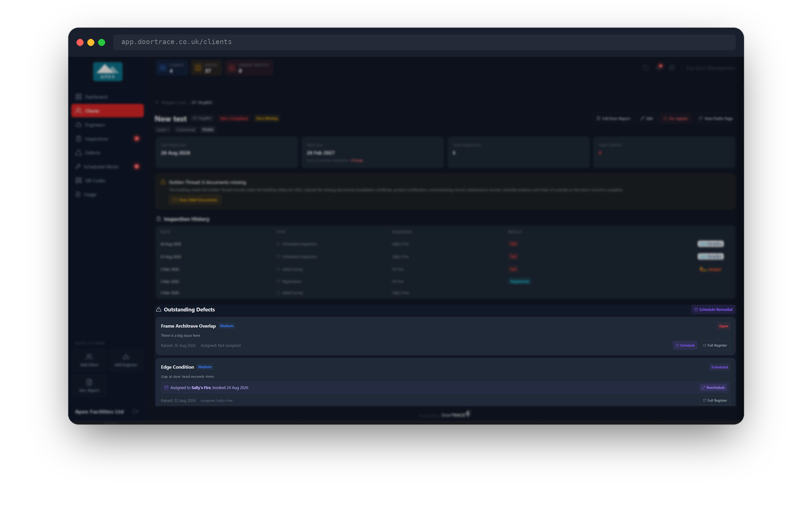Open Full Register for Edge Condition

click(715, 400)
